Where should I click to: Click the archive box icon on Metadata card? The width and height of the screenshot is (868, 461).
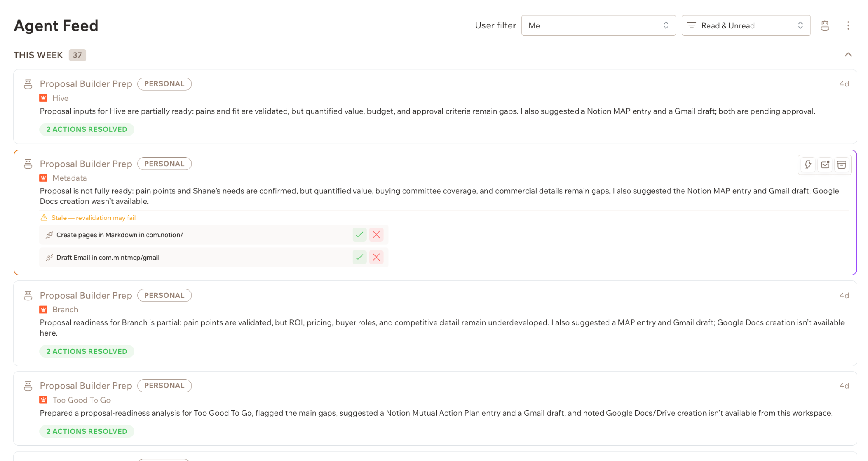[x=842, y=165]
